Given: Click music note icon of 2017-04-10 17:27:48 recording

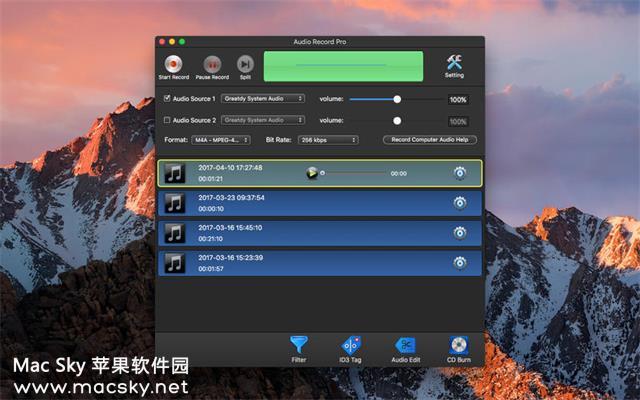Looking at the screenshot, I should click(x=175, y=173).
